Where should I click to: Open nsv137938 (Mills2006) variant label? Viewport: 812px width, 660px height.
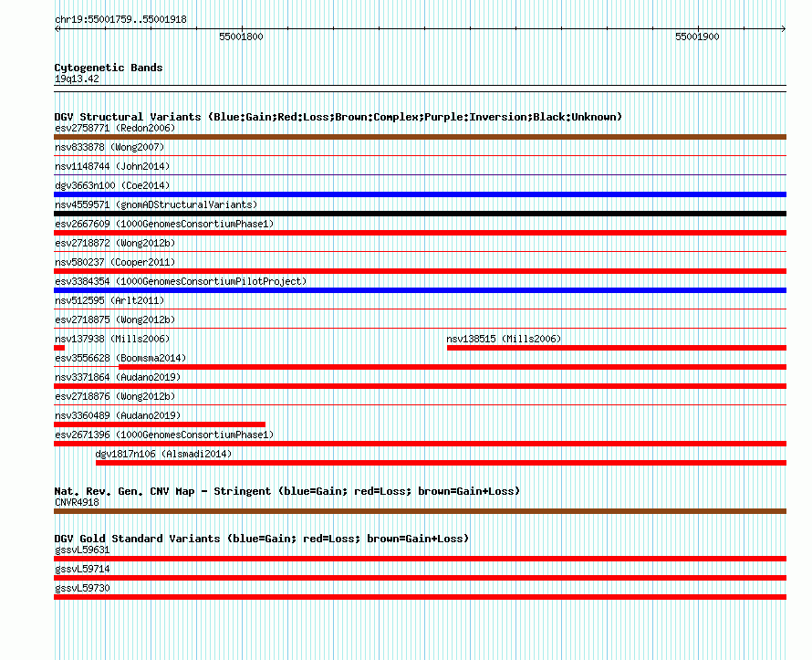click(112, 339)
